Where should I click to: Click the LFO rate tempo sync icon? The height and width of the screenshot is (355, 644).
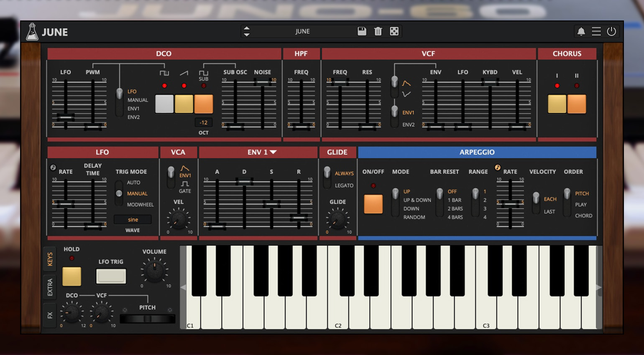pos(53,167)
